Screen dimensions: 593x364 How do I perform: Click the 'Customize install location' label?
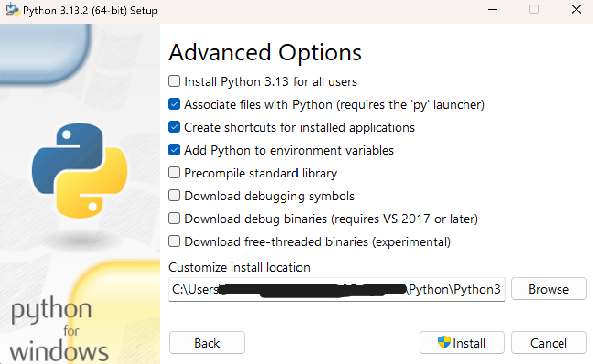239,268
